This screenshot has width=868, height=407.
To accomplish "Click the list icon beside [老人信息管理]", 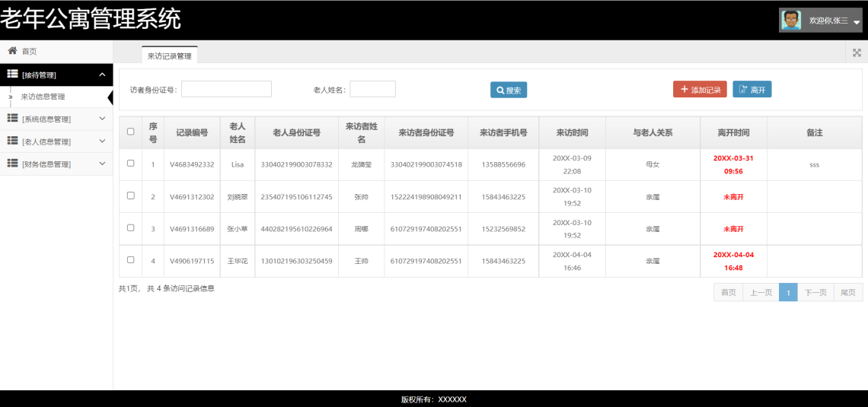I will pyautogui.click(x=12, y=141).
